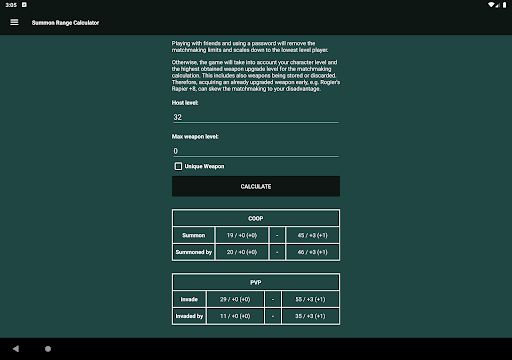
Task: Focus the Max weapon level input field
Action: 256,151
